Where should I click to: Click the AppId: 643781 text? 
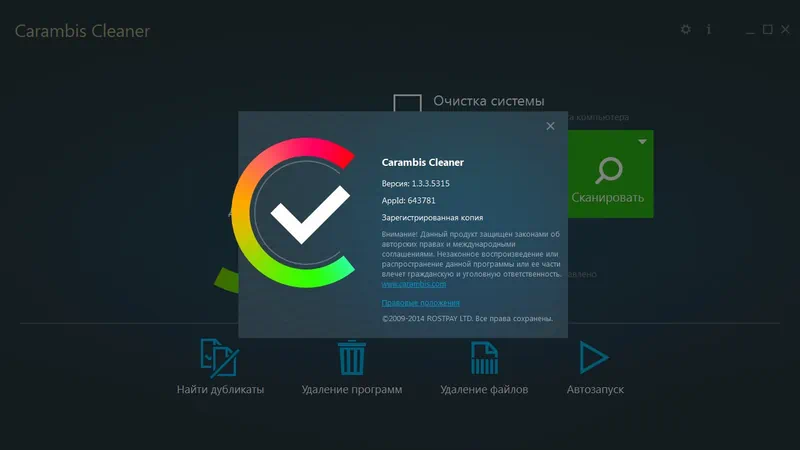pyautogui.click(x=408, y=201)
